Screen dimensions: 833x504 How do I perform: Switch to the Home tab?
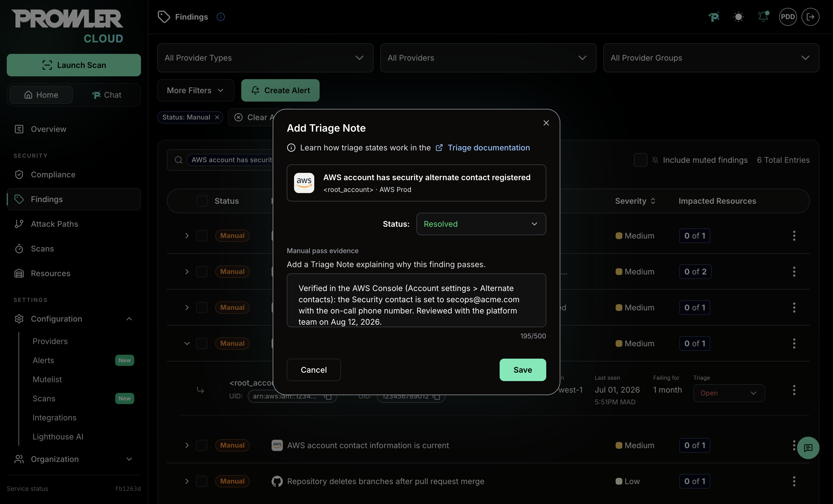[x=41, y=95]
